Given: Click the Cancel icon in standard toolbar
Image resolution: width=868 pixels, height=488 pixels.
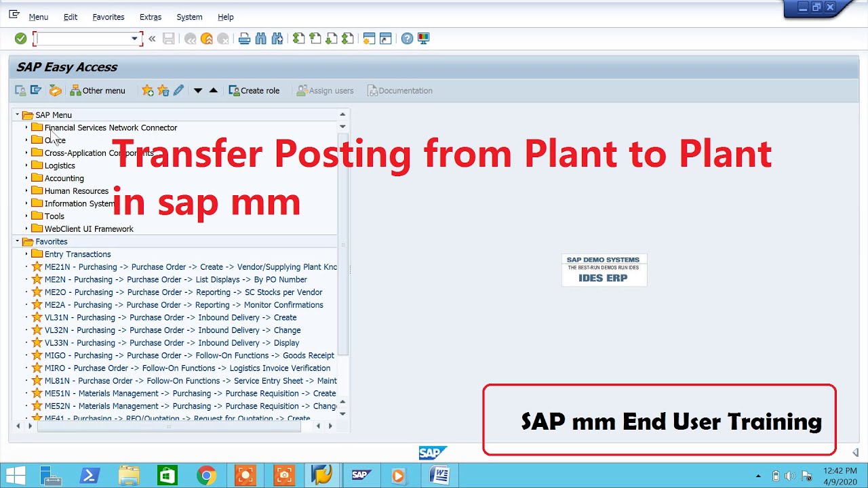Looking at the screenshot, I should [223, 39].
